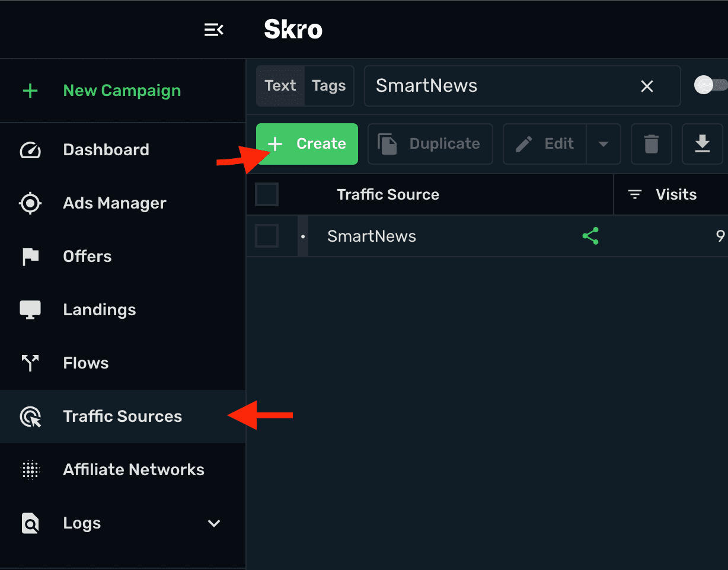Click the Affiliate Networks dotted icon

[30, 470]
